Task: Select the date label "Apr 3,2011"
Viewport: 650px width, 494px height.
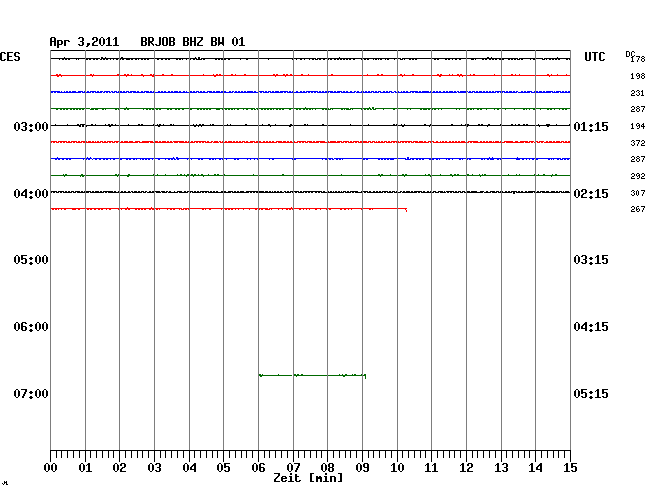Action: pos(84,42)
